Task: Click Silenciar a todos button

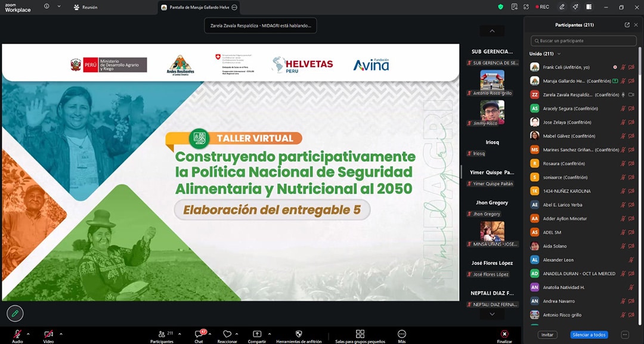Action: point(589,334)
